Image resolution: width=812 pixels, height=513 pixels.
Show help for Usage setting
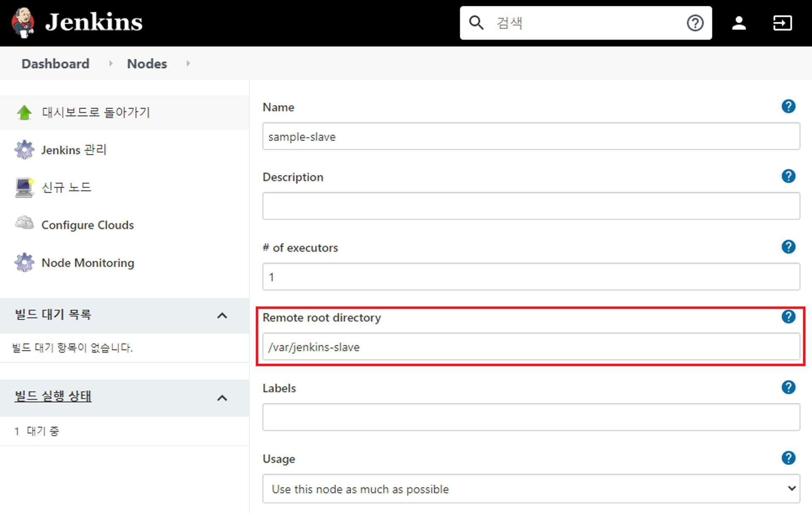point(788,458)
